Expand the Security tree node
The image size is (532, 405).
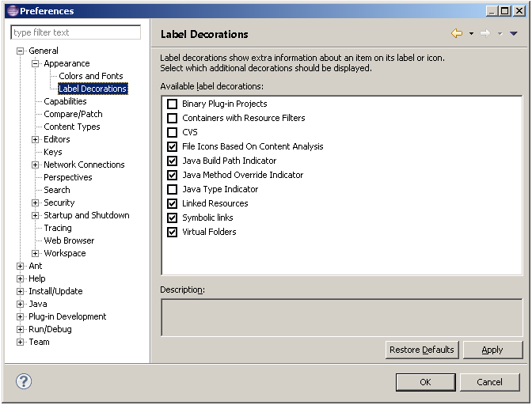pyautogui.click(x=36, y=202)
